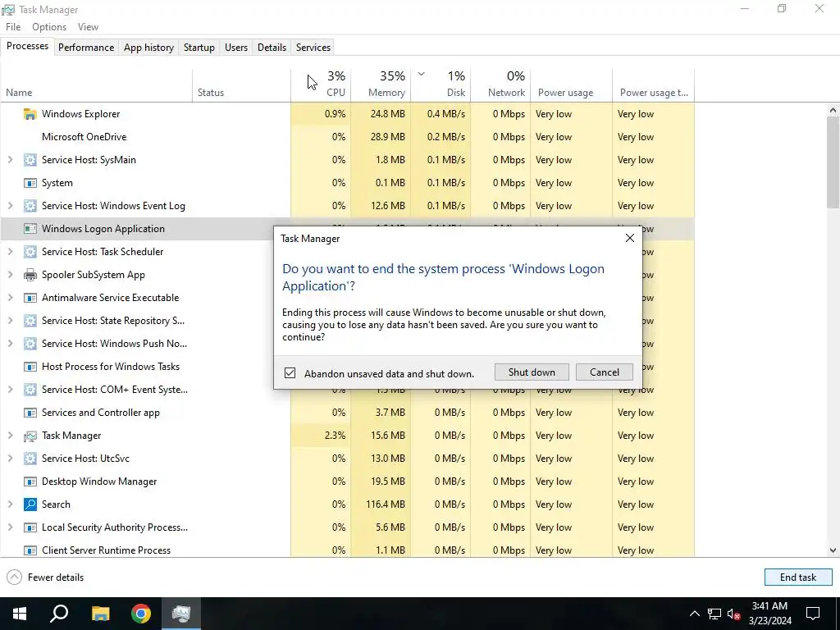This screenshot has height=630, width=840.
Task: Click the Task Manager process row icon
Action: tap(30, 436)
